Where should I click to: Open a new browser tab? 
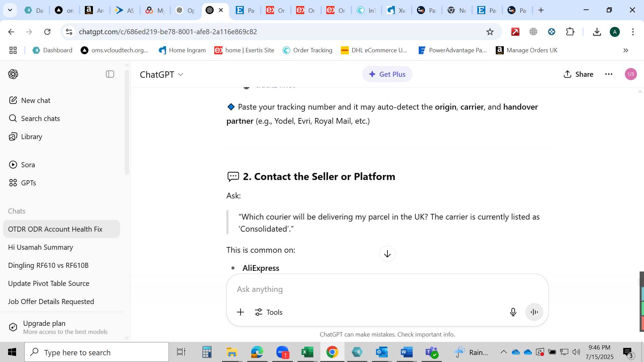[x=541, y=10]
